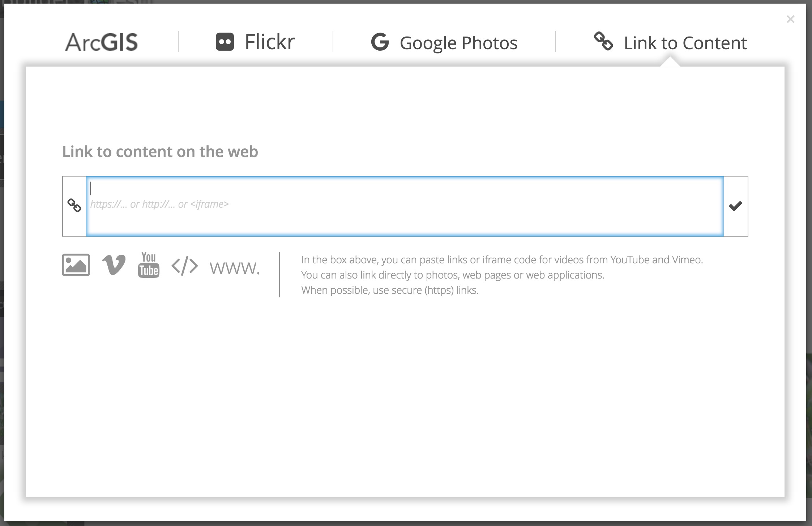Open the Flickr tab label
The height and width of the screenshot is (526, 812).
tap(270, 42)
